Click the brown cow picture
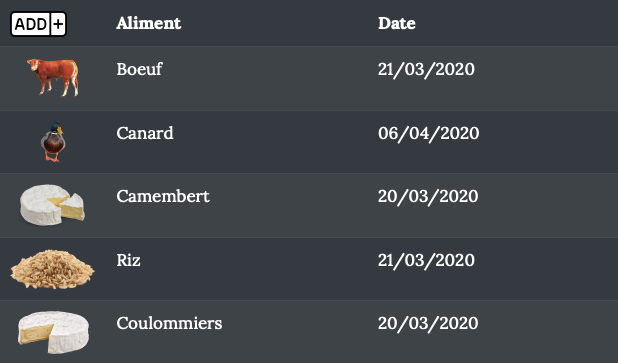Image resolution: width=618 pixels, height=363 pixels. point(53,77)
